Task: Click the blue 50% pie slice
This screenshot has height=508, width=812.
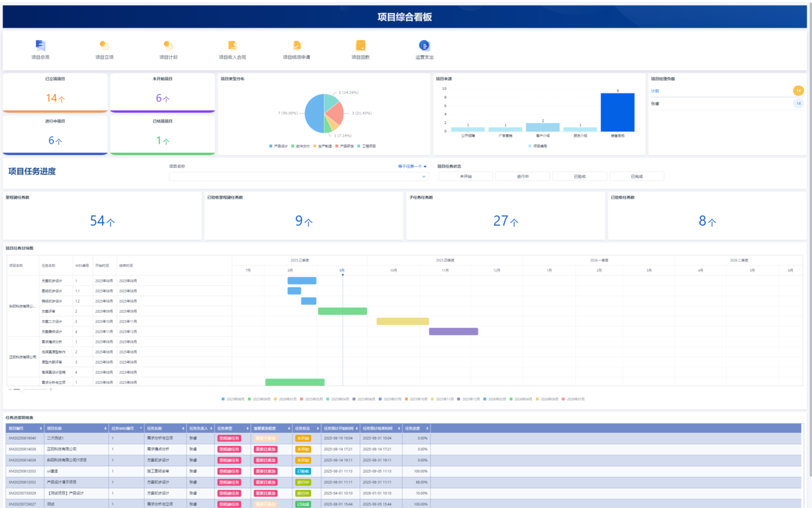Action: pos(313,113)
